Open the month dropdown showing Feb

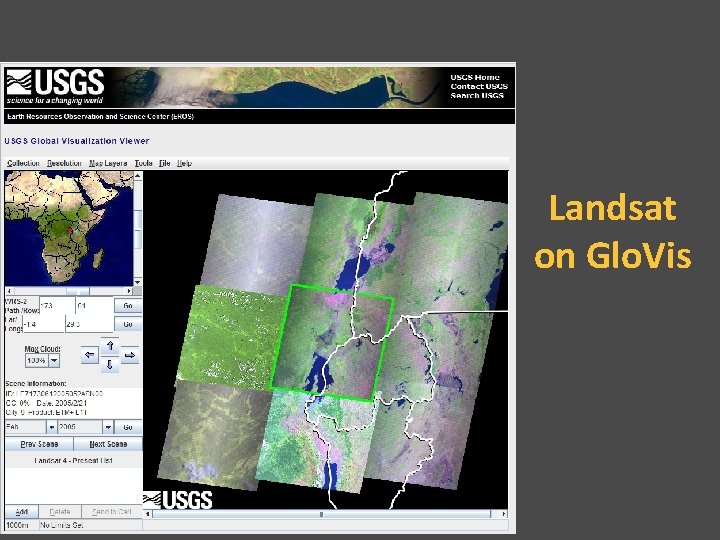(x=52, y=428)
